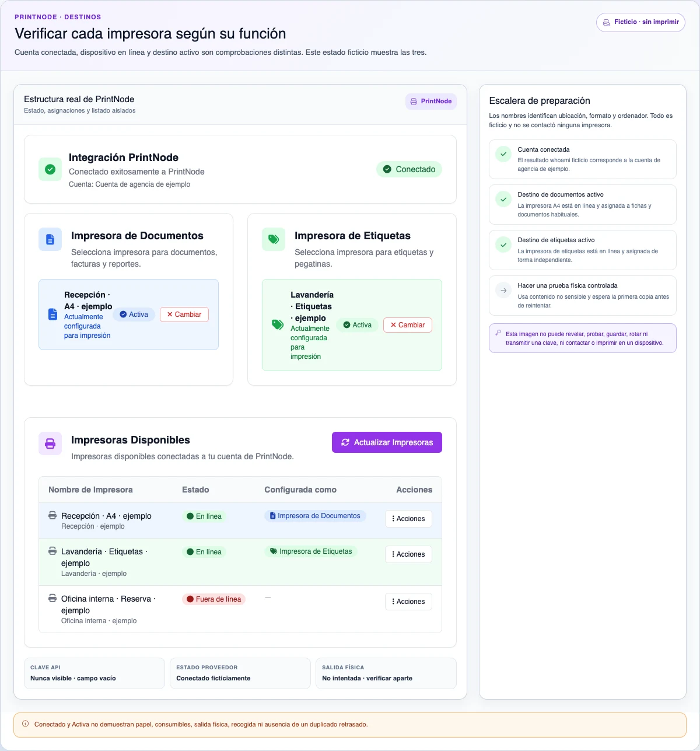Image resolution: width=700 pixels, height=751 pixels.
Task: Open Acciones menu for Recepción · A4 · ejemplo
Action: tap(408, 519)
